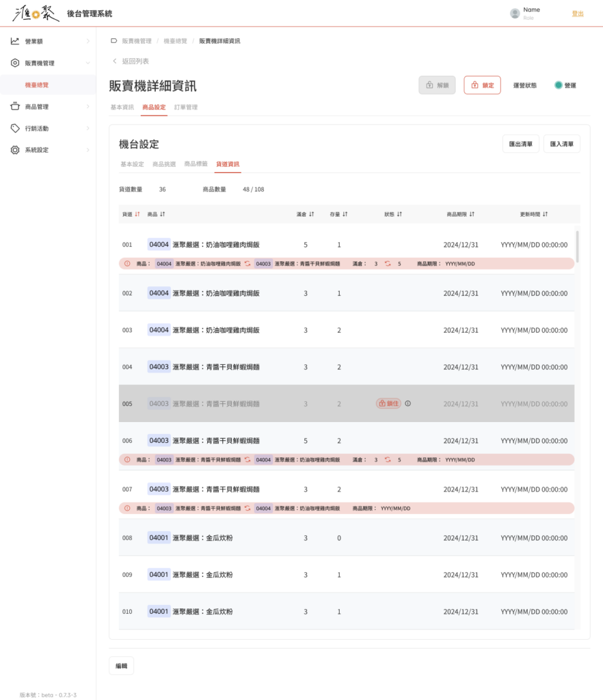Click the warning icon in row 001's change notice

pyautogui.click(x=127, y=263)
